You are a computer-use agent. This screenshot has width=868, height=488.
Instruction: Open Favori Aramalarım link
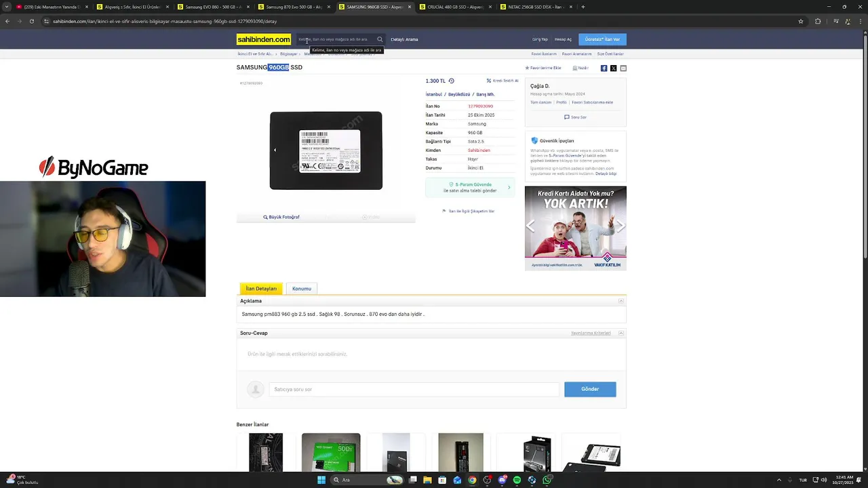point(576,54)
